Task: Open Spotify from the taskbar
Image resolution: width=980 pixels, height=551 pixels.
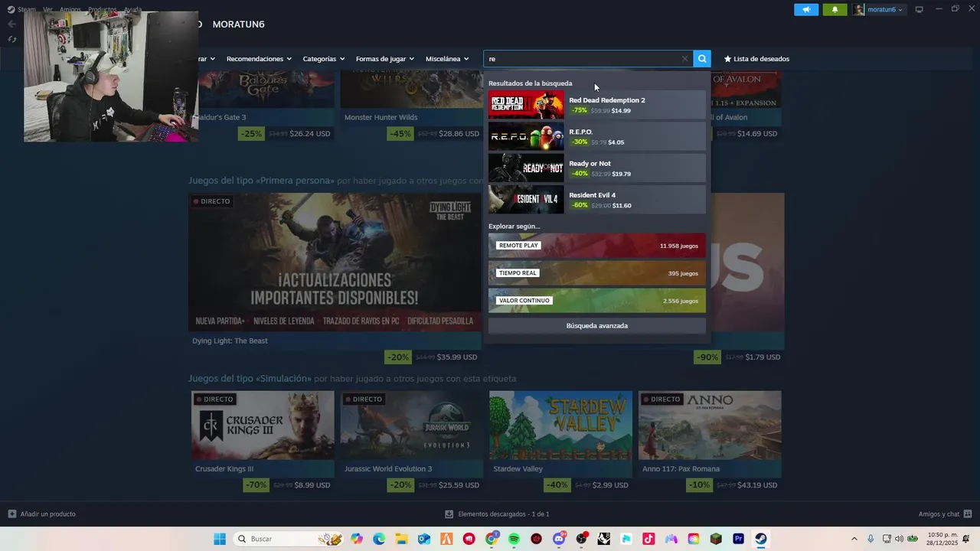Action: [x=514, y=539]
